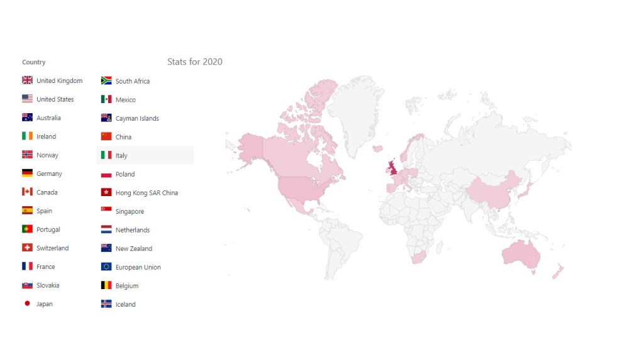Click the Hong Kong SAR China flag

click(106, 193)
